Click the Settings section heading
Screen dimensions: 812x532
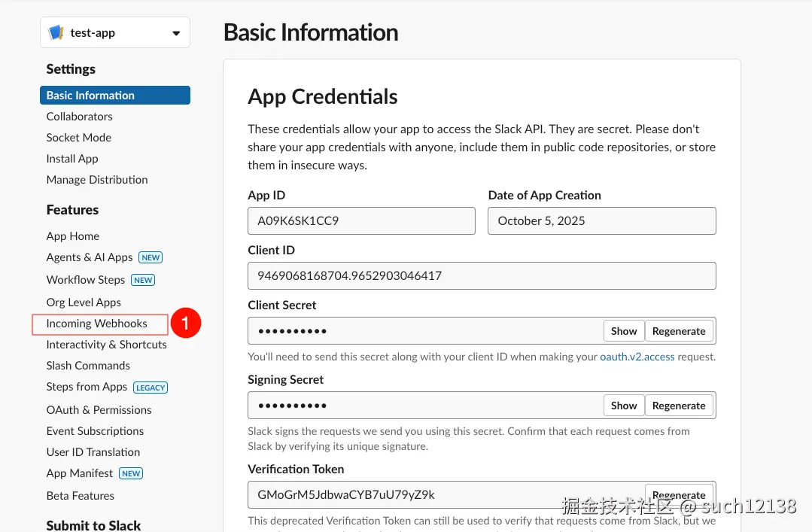(x=71, y=69)
